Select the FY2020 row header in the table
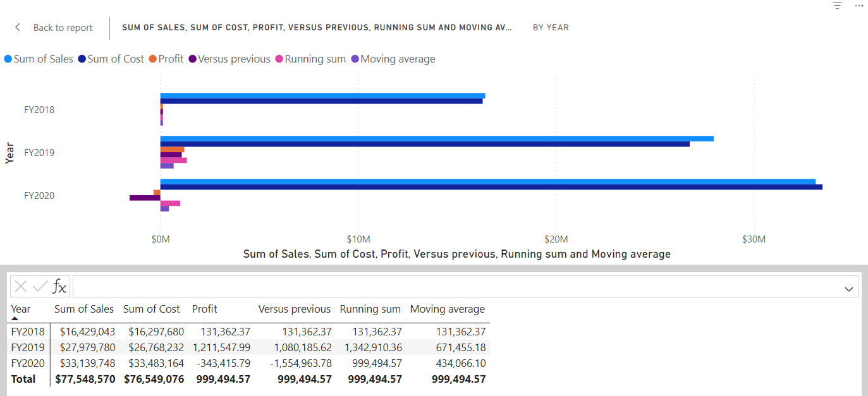 (x=28, y=363)
